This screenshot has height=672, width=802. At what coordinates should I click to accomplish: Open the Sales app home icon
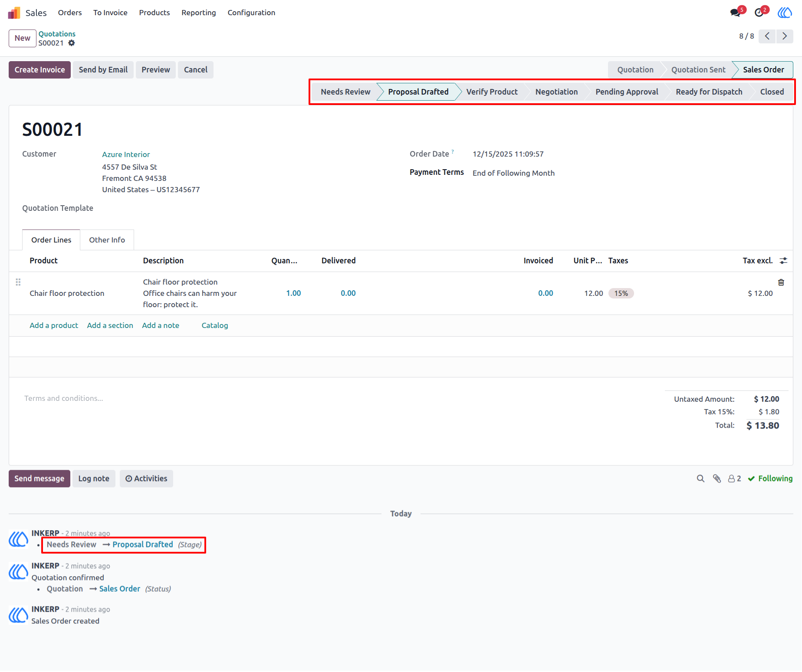[x=14, y=13]
